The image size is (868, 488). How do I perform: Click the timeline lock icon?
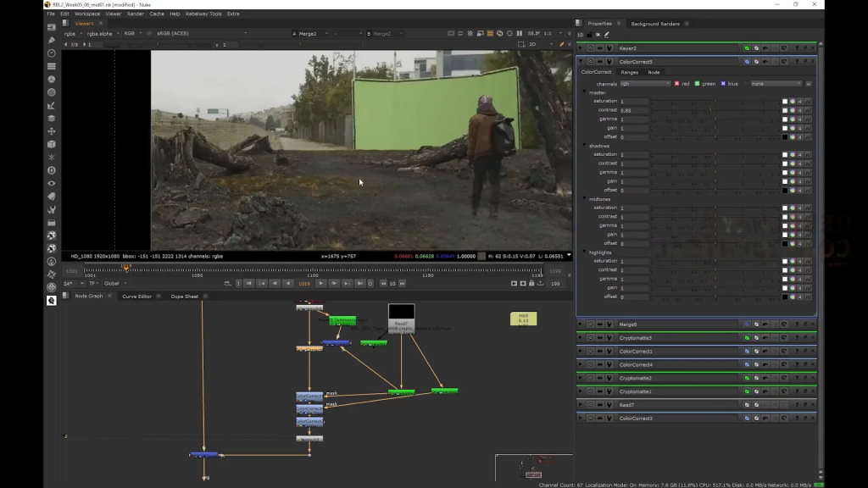531,283
